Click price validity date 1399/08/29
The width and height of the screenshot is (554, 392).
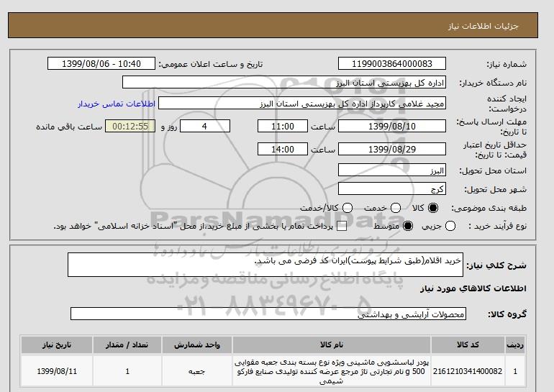coord(392,149)
